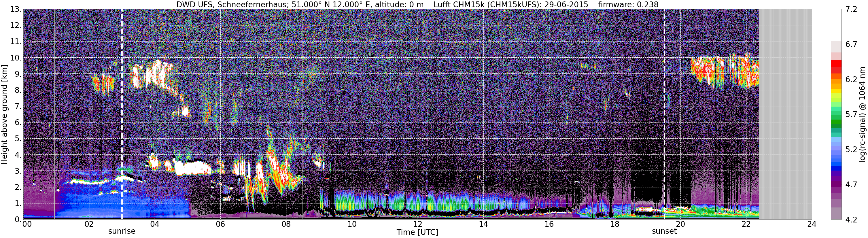868x238 pixels.
Task: Click the x-axis tick label '12'
Action: point(417,225)
